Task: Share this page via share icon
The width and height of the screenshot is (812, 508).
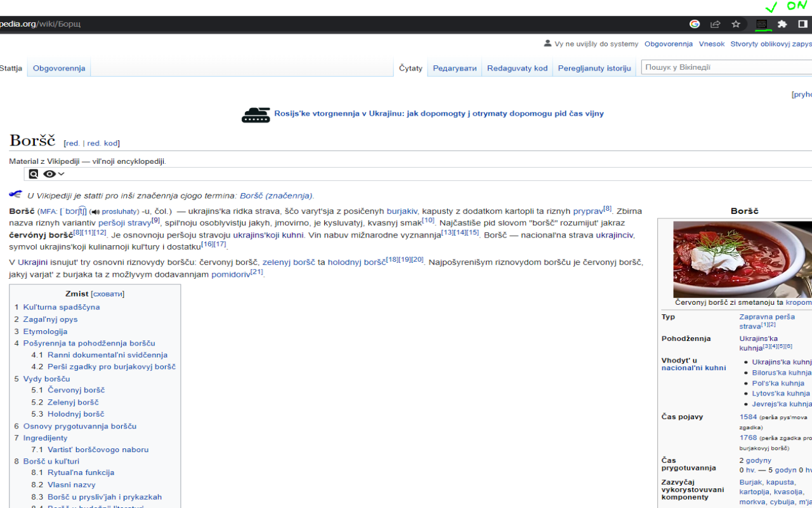Action: (715, 24)
